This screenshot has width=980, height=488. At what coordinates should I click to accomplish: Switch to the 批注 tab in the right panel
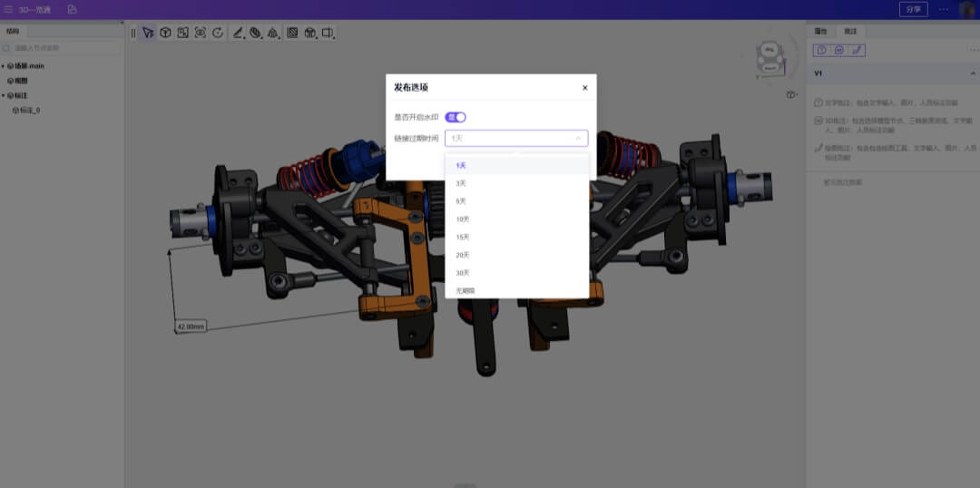tap(850, 31)
